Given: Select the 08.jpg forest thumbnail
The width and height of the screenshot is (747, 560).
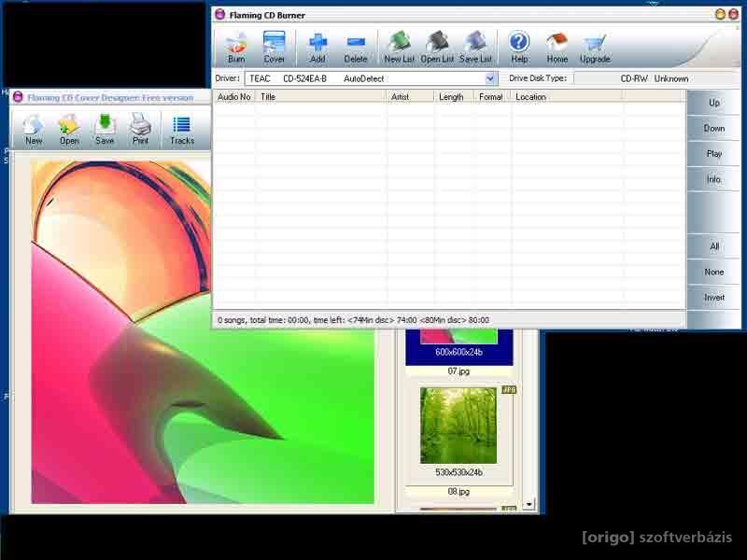Looking at the screenshot, I should 458,426.
